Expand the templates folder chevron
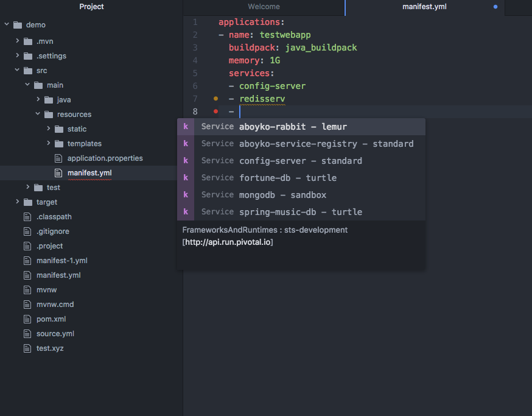 coord(49,143)
